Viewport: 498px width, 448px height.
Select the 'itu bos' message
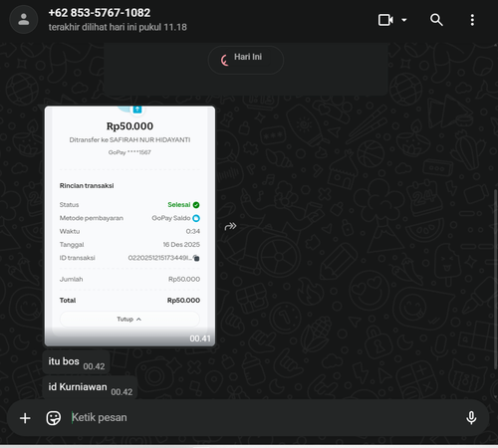pyautogui.click(x=76, y=361)
